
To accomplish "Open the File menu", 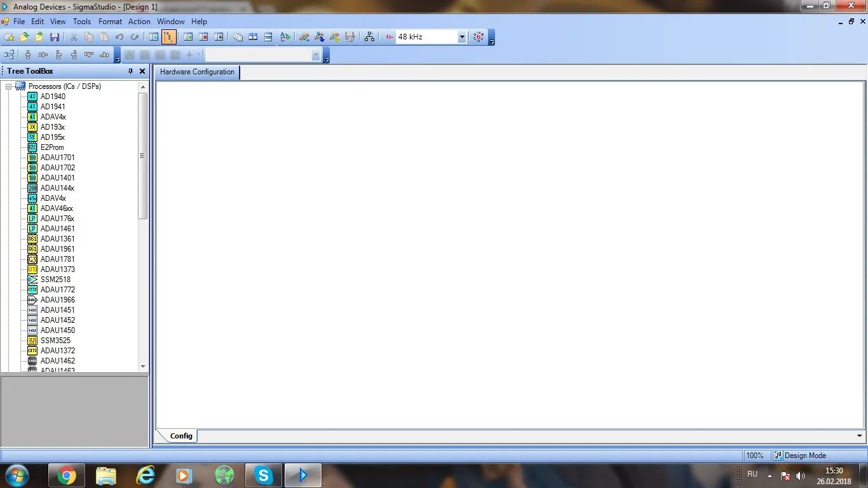I will [x=19, y=22].
